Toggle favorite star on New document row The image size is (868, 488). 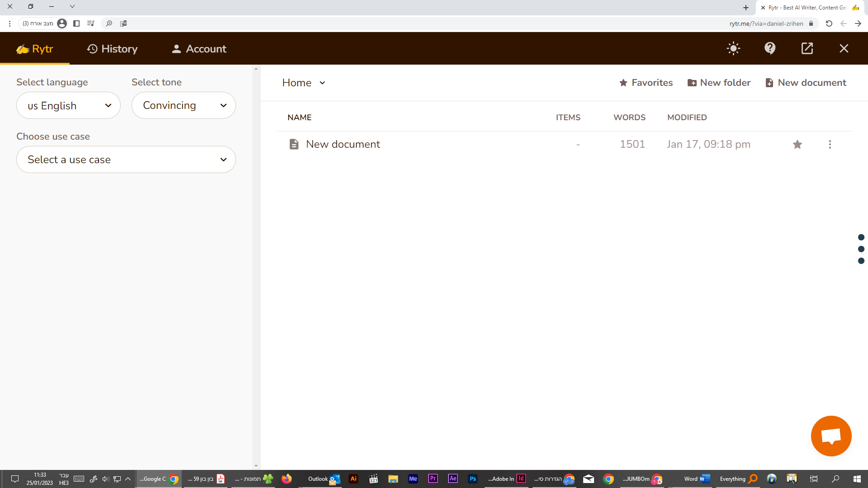coord(797,144)
